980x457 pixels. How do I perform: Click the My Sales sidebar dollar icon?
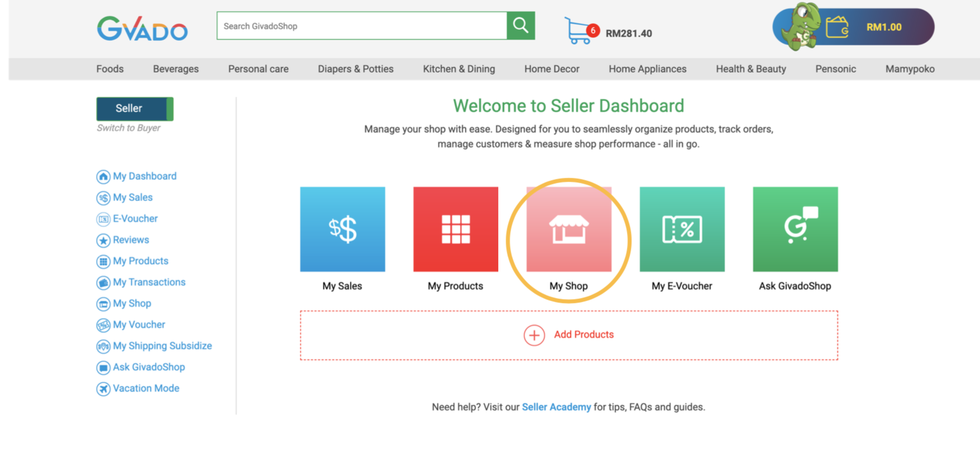point(103,198)
